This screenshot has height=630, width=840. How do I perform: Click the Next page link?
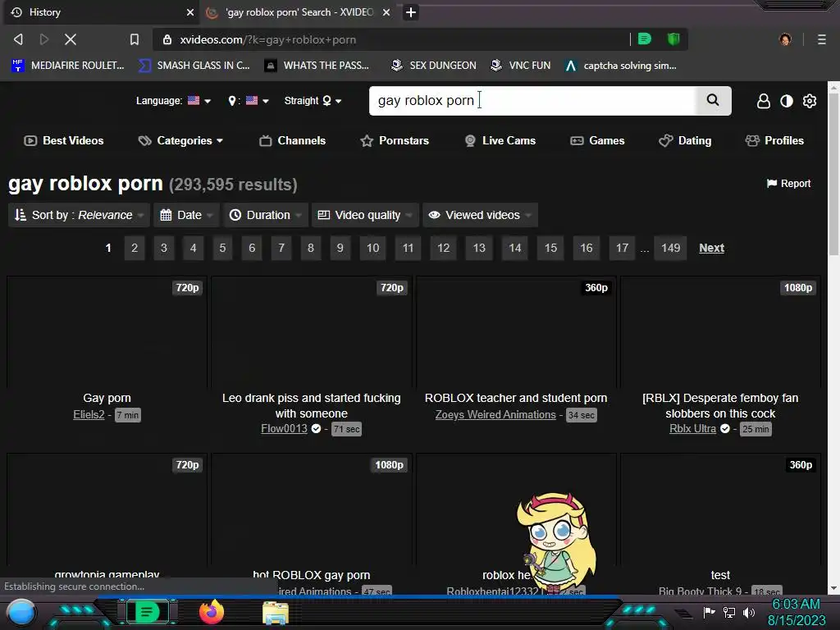[x=711, y=248]
